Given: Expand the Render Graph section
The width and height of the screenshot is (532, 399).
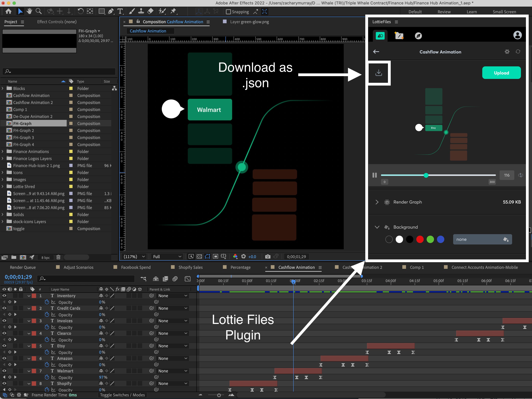Looking at the screenshot, I should (377, 202).
